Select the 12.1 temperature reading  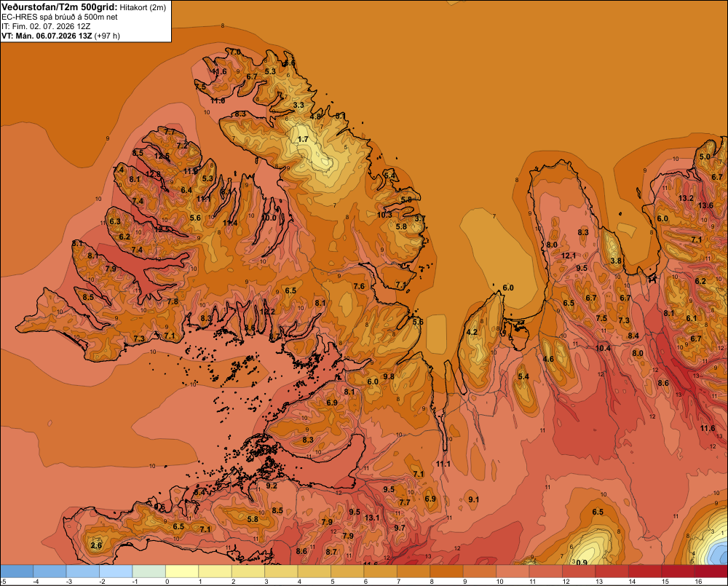[569, 256]
